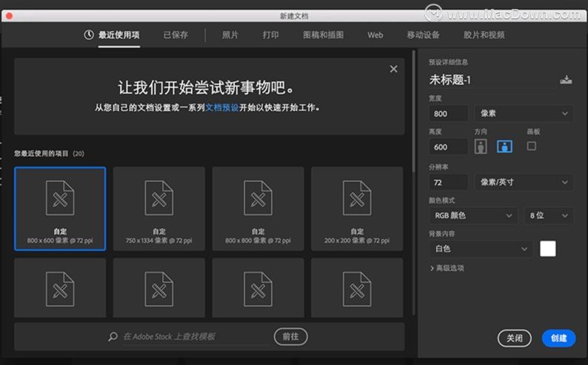Click the red window close button

pos(10,16)
